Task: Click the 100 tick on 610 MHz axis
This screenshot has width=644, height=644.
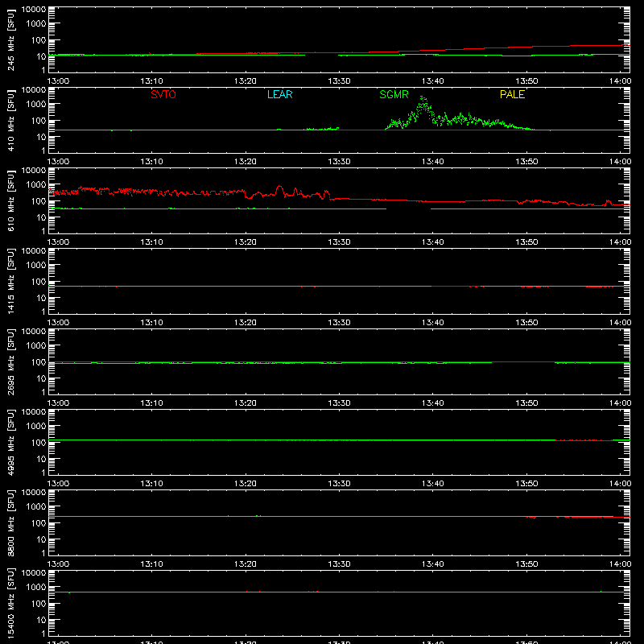Action: (39, 201)
